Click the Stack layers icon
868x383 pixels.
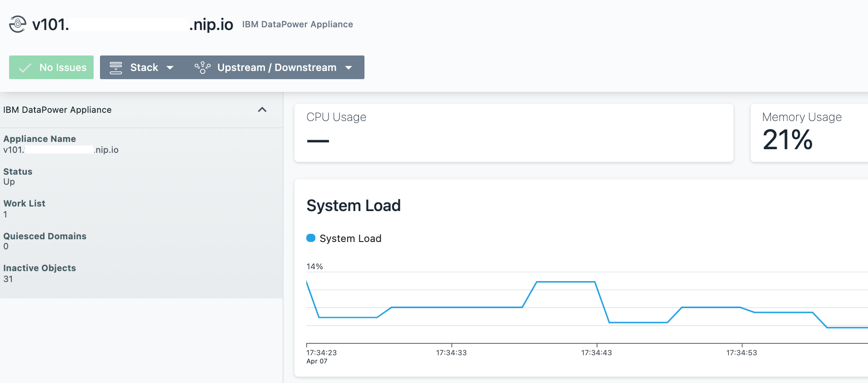[116, 68]
